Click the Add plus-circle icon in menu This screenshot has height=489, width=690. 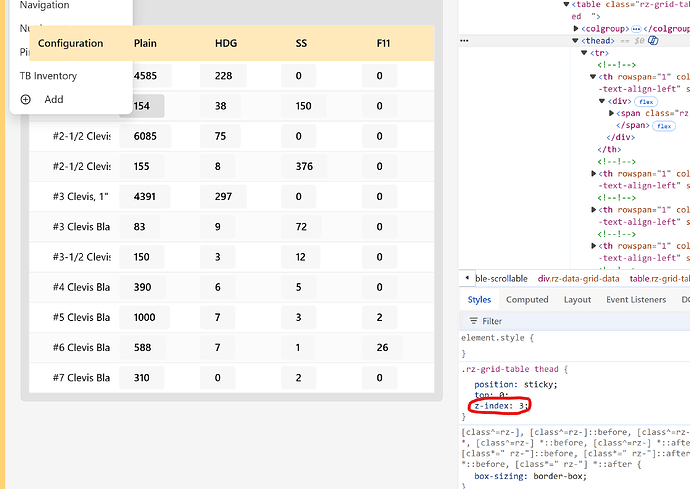pos(26,99)
